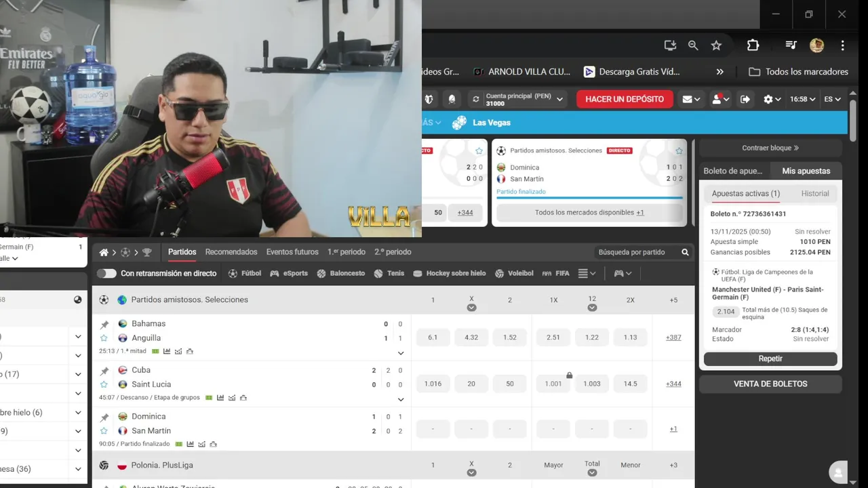This screenshot has width=868, height=488.
Task: Filter by Baloncesto
Action: pos(341,273)
